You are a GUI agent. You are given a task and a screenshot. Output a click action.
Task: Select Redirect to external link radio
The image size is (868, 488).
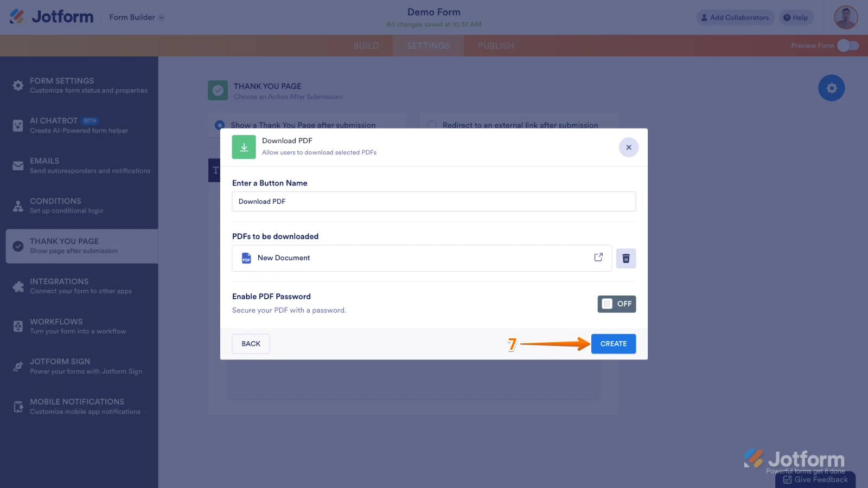[432, 125]
